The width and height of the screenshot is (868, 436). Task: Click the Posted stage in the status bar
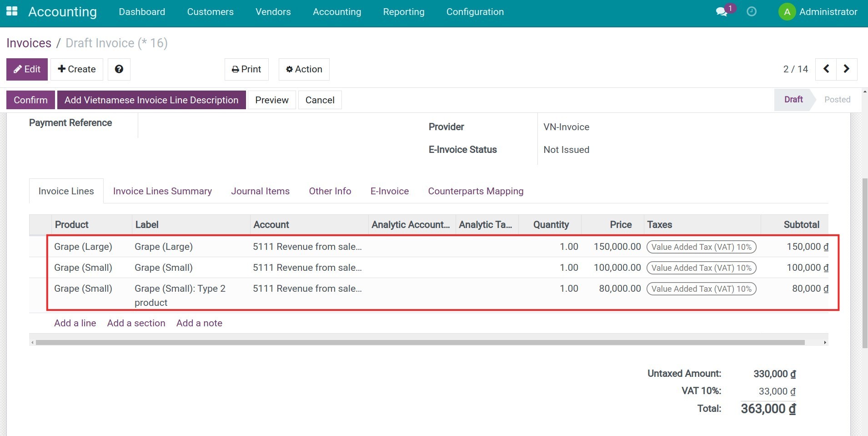point(837,99)
